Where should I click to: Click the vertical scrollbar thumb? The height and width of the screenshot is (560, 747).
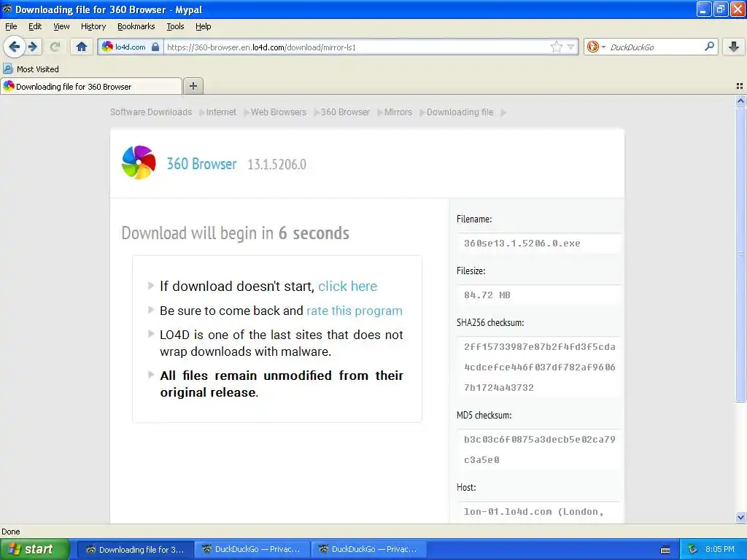coord(740,254)
